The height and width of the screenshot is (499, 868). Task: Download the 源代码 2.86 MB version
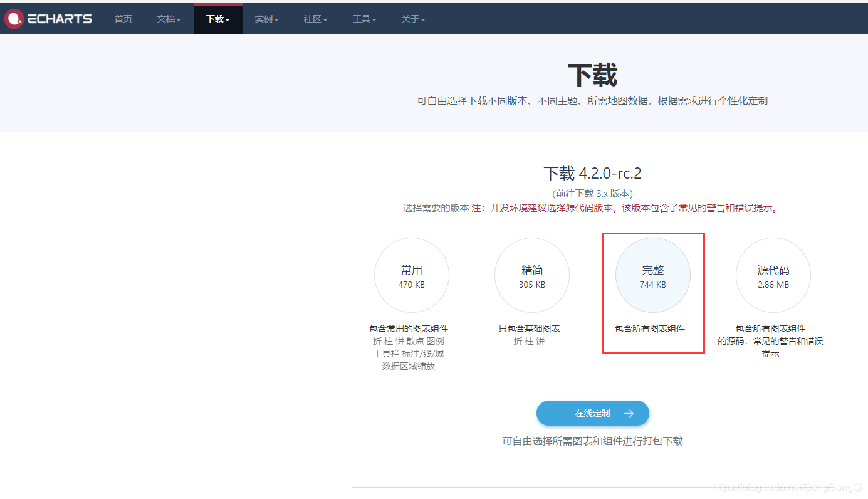coord(773,275)
